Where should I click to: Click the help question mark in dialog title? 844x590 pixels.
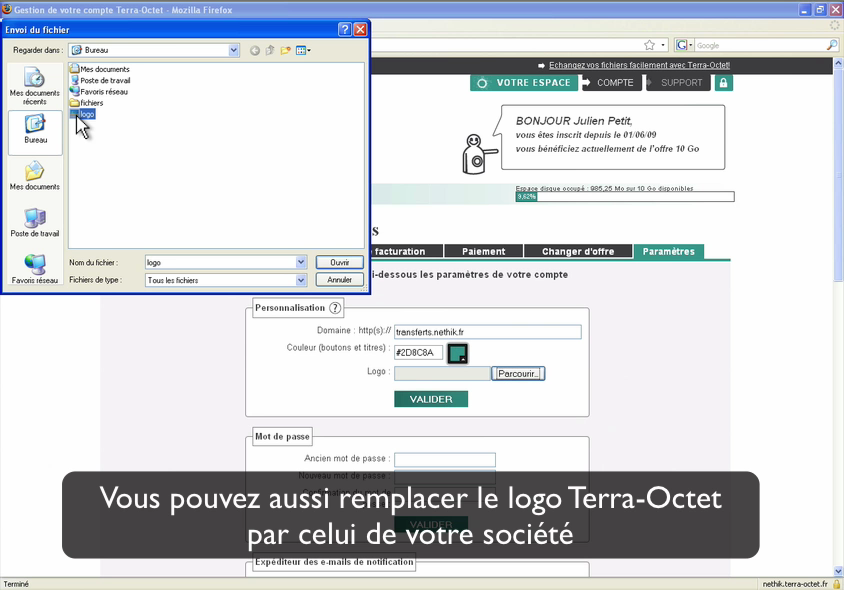point(344,30)
